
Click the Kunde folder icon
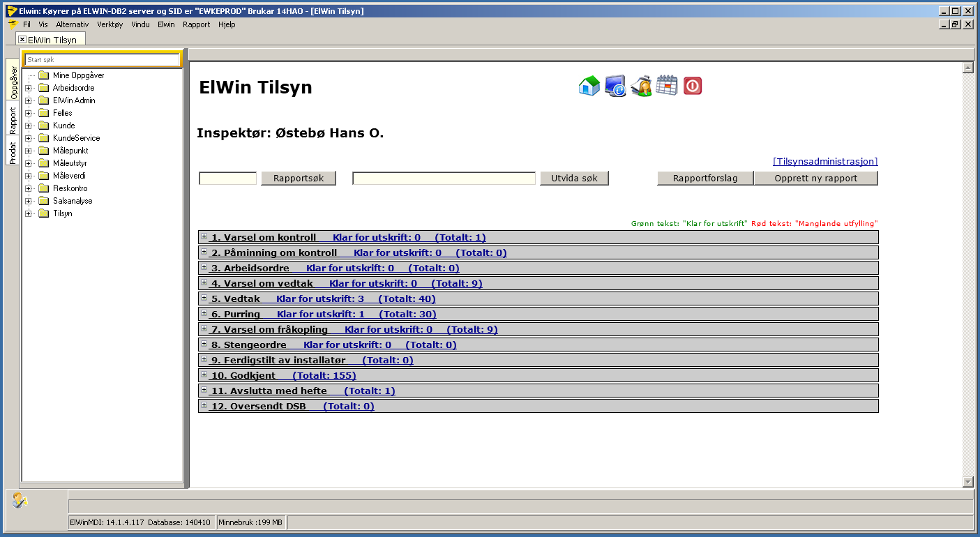point(43,126)
